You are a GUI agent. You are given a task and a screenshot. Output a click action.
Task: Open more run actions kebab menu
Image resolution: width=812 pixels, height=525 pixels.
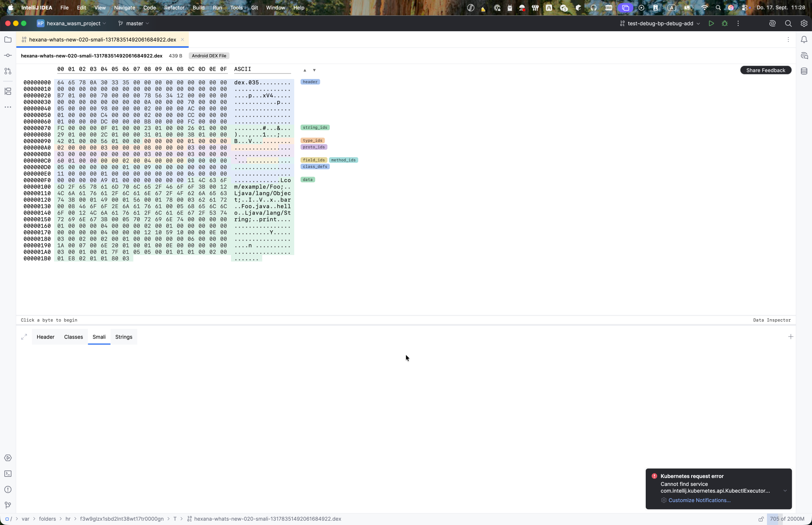[x=738, y=23]
